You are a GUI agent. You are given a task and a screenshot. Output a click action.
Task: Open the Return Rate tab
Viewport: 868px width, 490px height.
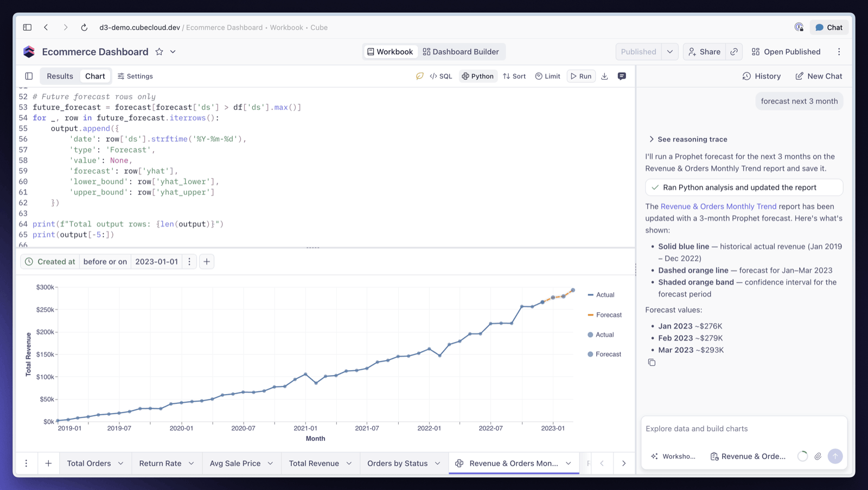coord(160,463)
